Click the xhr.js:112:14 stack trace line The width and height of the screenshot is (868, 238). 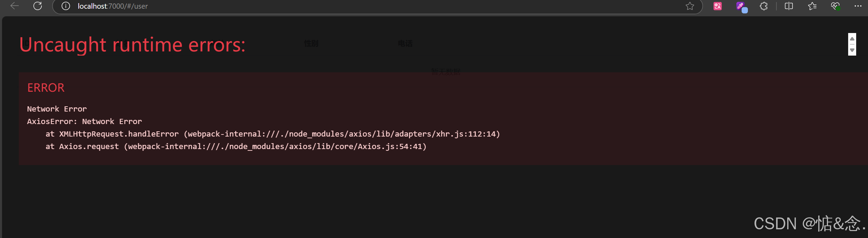[x=273, y=134]
